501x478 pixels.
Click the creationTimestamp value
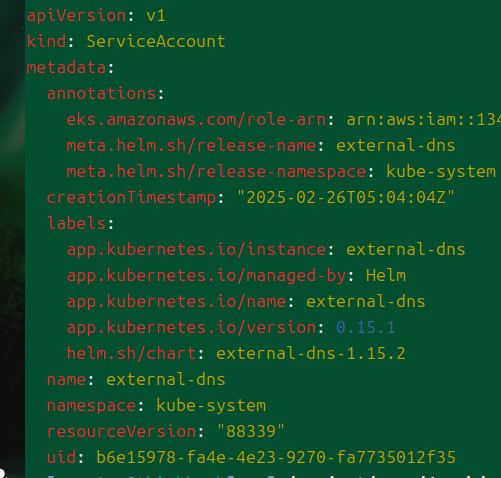click(x=346, y=197)
